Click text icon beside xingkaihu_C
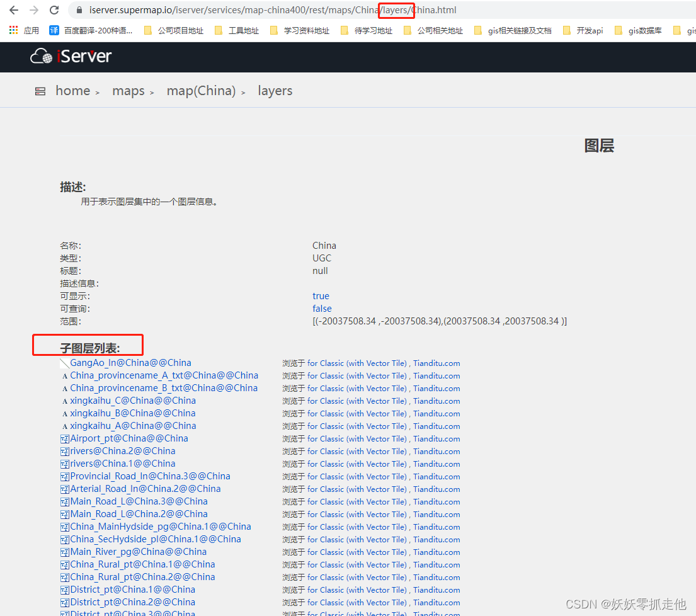The height and width of the screenshot is (616, 696). [x=66, y=401]
